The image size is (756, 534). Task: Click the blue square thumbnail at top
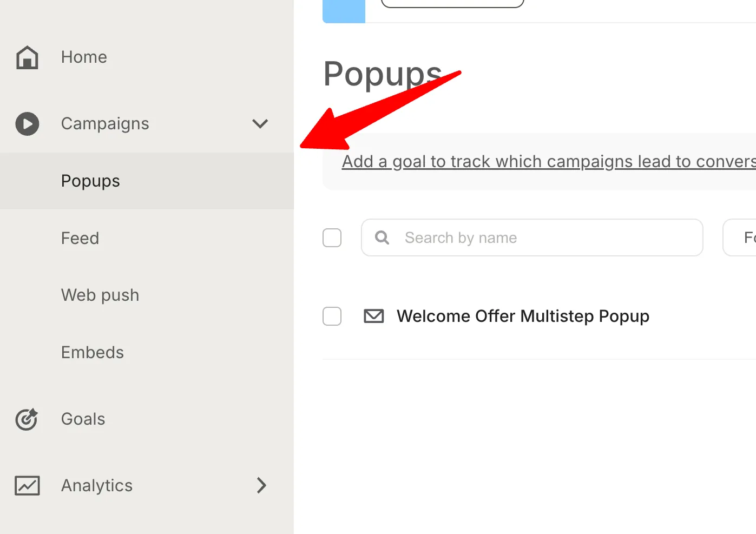pos(344,11)
